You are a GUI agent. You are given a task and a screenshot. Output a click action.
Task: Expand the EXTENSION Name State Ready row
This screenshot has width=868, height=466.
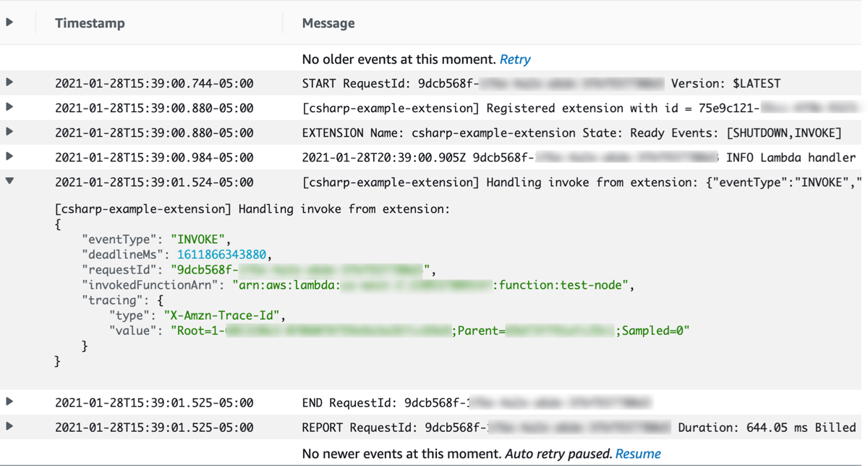click(9, 132)
